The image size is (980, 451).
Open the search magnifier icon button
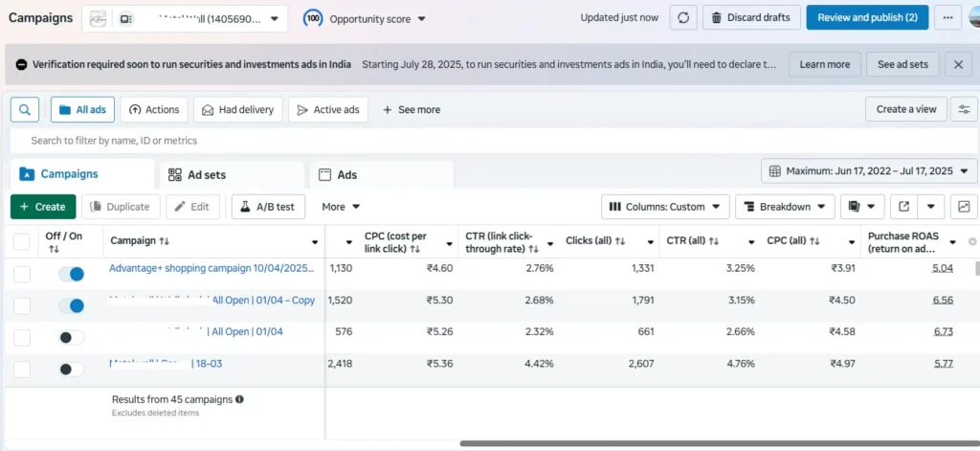[x=25, y=109]
